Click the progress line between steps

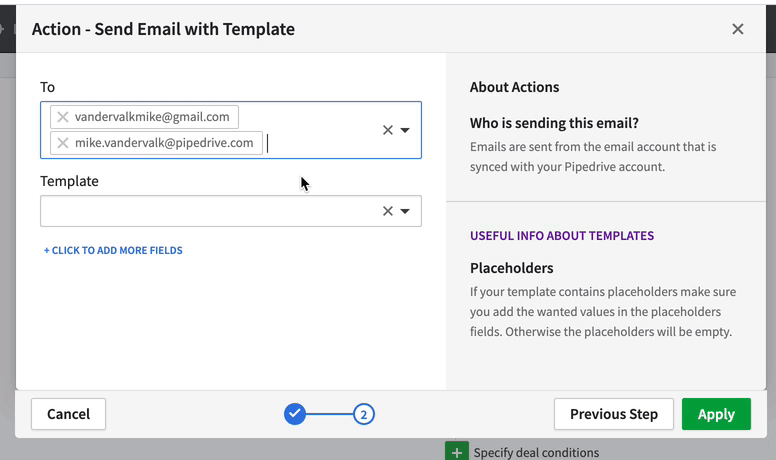click(330, 414)
